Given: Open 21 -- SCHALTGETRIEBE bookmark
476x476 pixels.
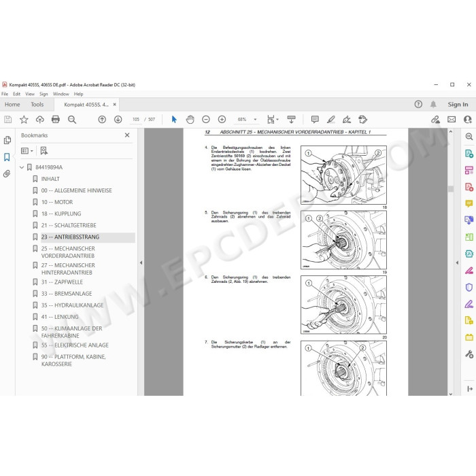Looking at the screenshot, I should 69,225.
